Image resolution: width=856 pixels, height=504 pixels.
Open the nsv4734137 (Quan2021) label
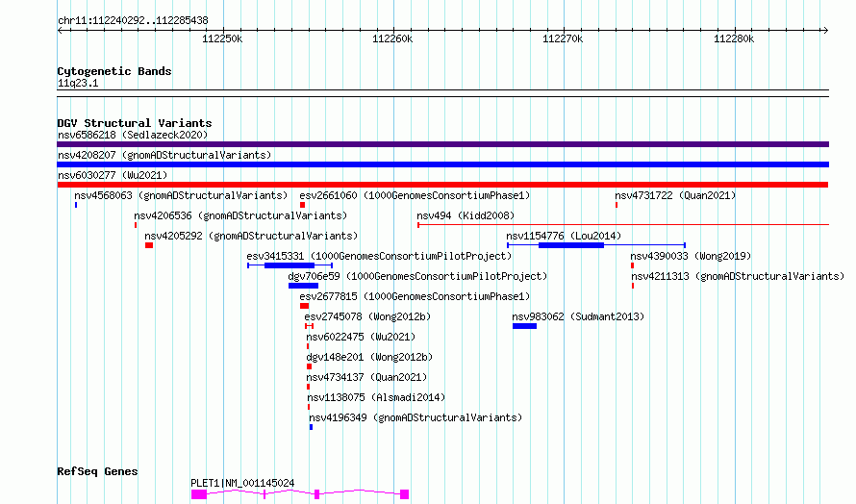click(x=366, y=377)
